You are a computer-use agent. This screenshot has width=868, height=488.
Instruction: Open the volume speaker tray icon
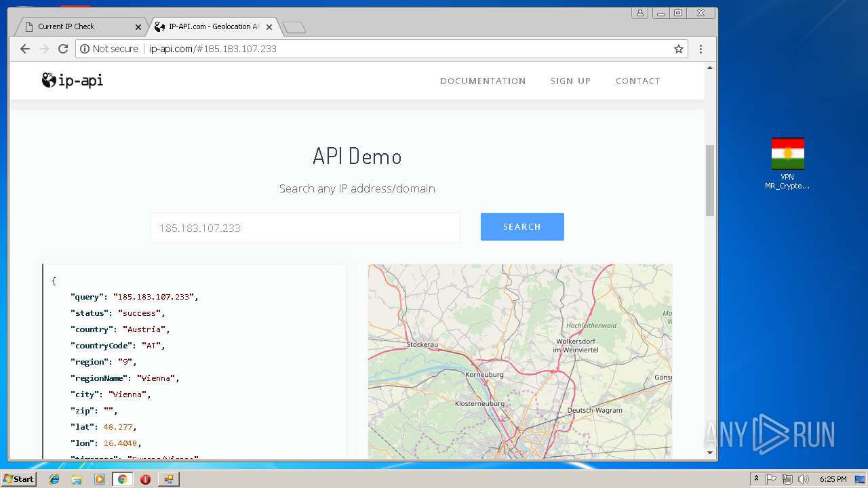(804, 479)
